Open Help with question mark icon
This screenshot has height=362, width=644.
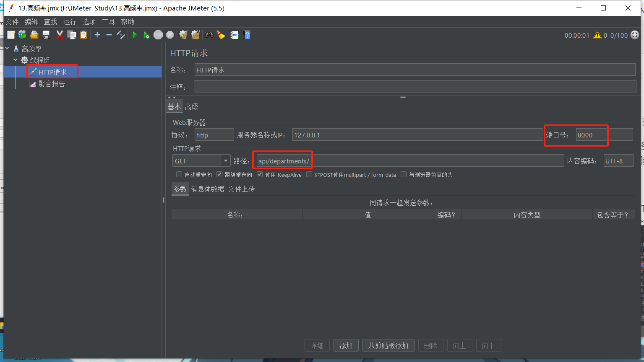(x=247, y=35)
